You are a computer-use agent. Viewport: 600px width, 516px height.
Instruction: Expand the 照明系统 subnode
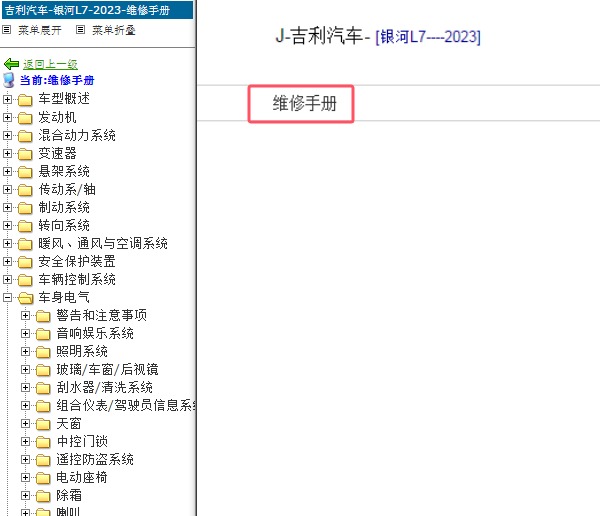point(25,351)
